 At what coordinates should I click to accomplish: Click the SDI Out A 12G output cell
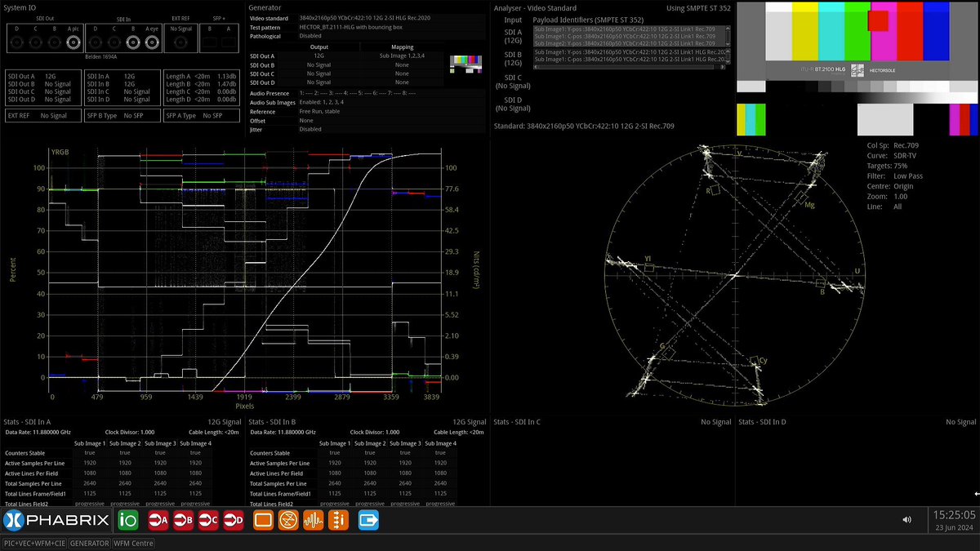click(x=319, y=56)
